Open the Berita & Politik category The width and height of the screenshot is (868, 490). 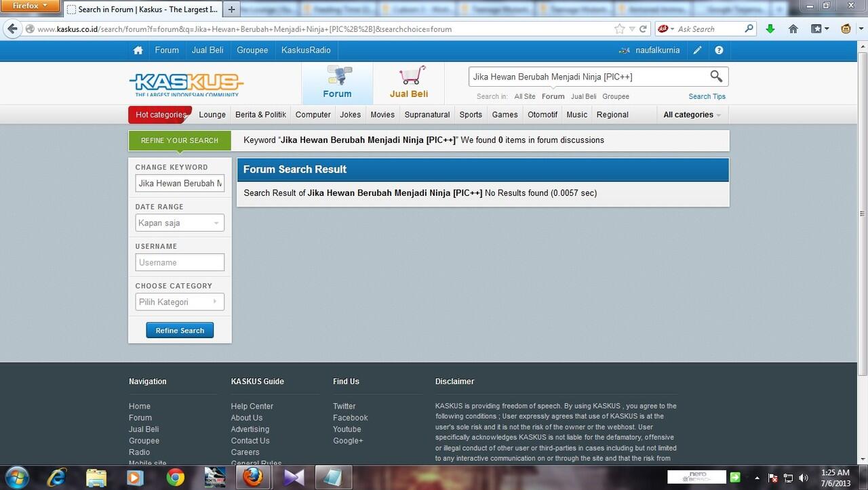coord(260,115)
